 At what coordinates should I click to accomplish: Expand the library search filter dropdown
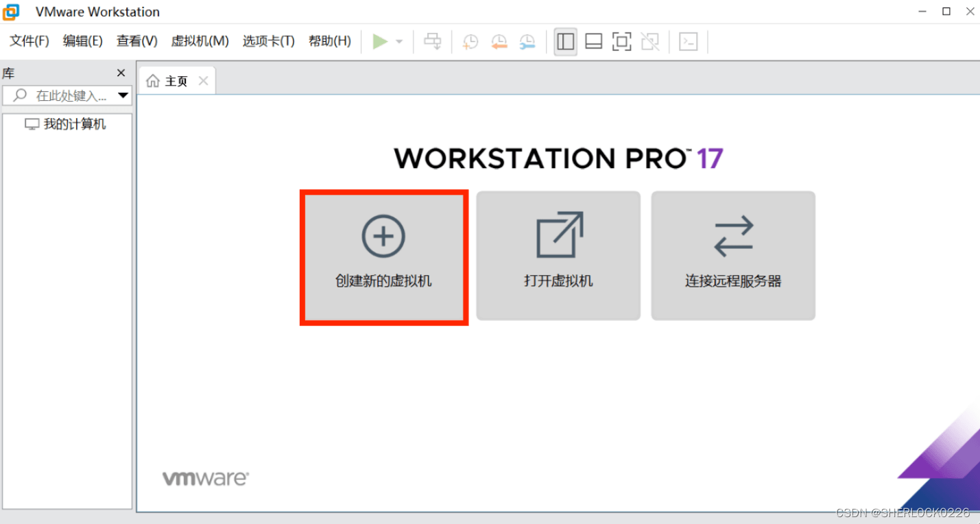(123, 95)
